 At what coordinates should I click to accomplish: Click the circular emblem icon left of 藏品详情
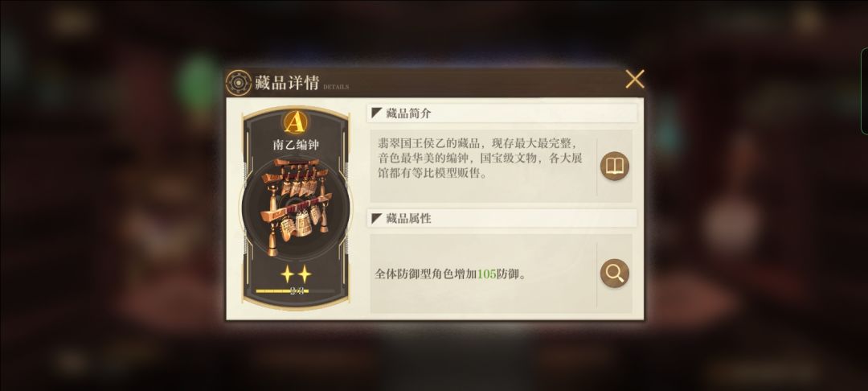point(239,83)
